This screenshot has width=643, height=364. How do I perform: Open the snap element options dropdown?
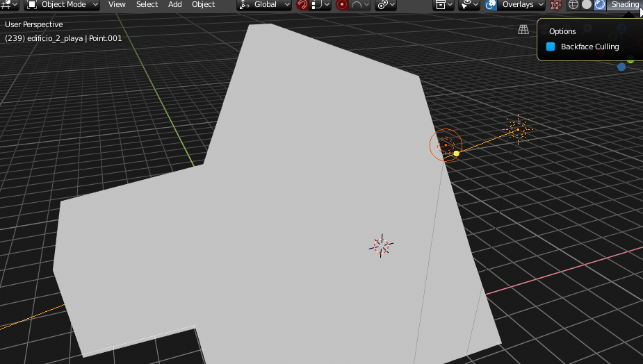click(320, 4)
